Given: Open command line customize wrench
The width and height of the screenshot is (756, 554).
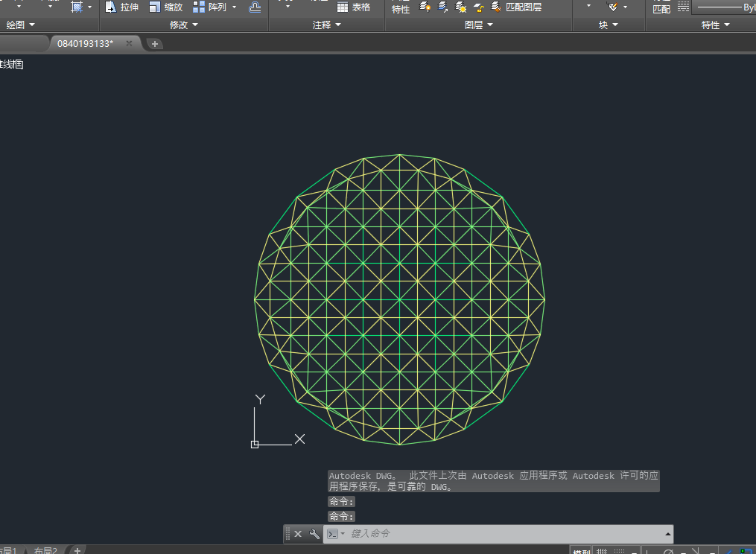Looking at the screenshot, I should point(314,534).
